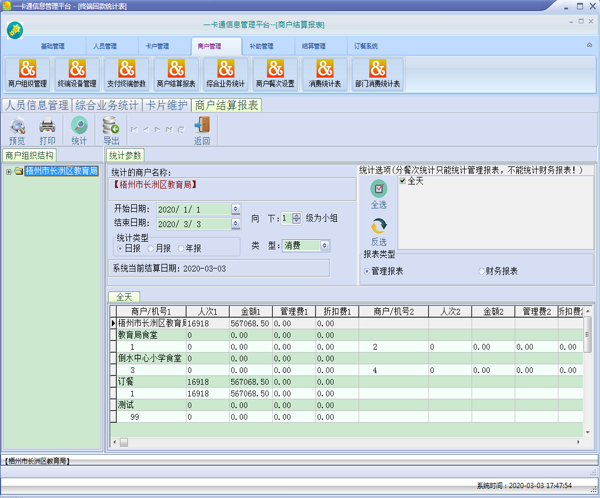Viewport: 600px width, 498px height.
Task: Open 类型 消费 dropdown arrow
Action: pos(324,245)
